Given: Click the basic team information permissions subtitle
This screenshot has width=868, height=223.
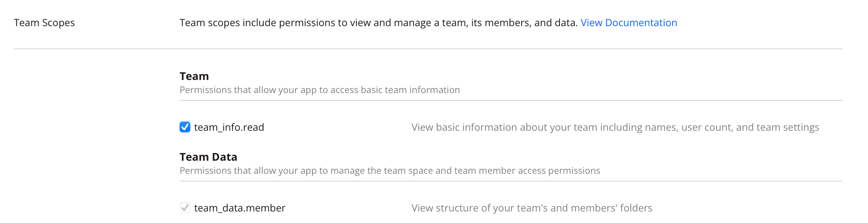Looking at the screenshot, I should (320, 90).
